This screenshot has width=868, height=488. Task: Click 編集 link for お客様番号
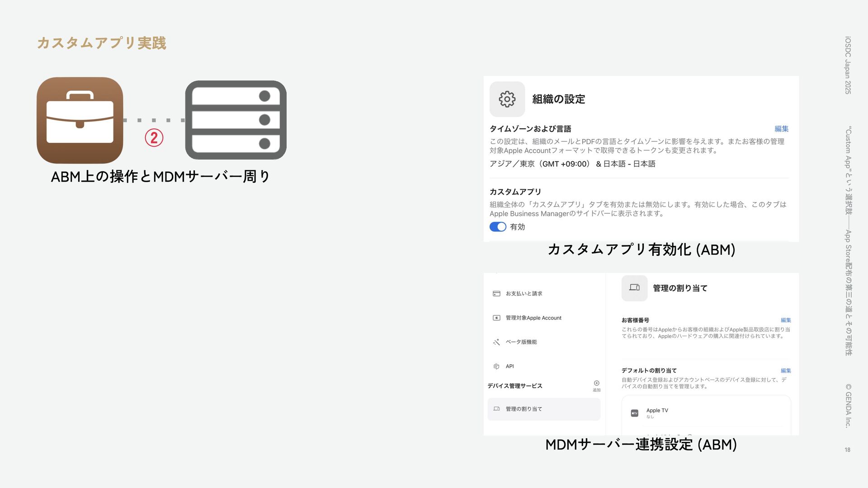[x=786, y=320]
